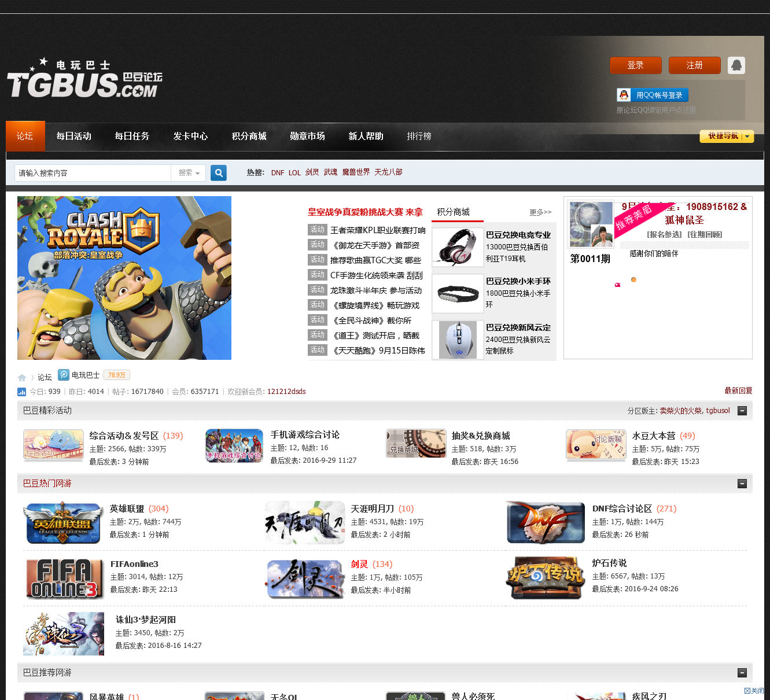The image size is (770, 700).
Task: Open the 手机游戏综合讨论 forum icon
Action: (234, 445)
